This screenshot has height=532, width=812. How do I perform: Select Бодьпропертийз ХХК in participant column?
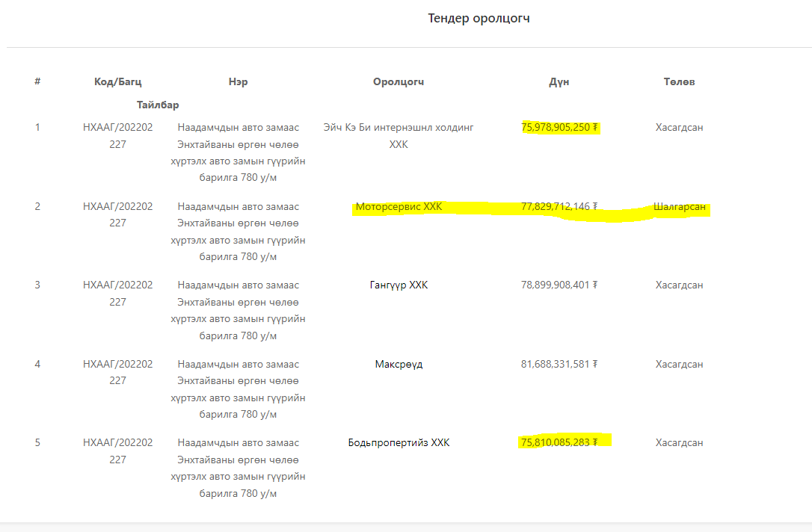399,442
